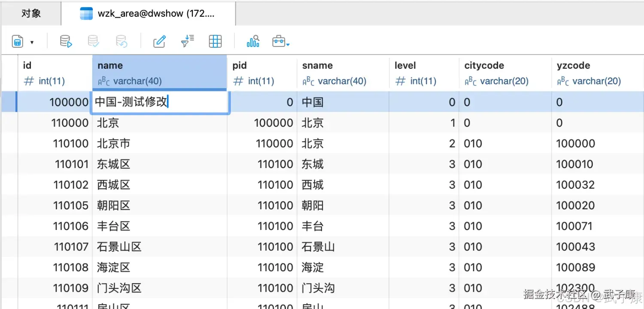Sort by the level column header
Viewport: 644px width, 309px height.
click(x=404, y=65)
